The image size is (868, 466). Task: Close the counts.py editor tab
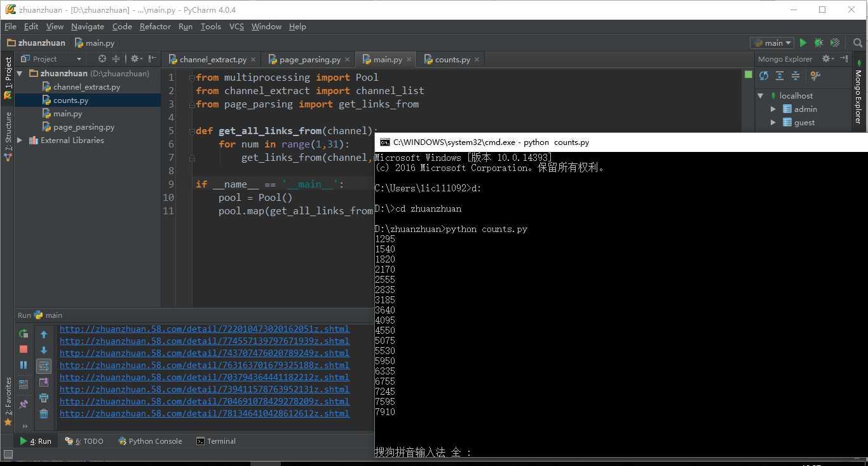(x=477, y=59)
